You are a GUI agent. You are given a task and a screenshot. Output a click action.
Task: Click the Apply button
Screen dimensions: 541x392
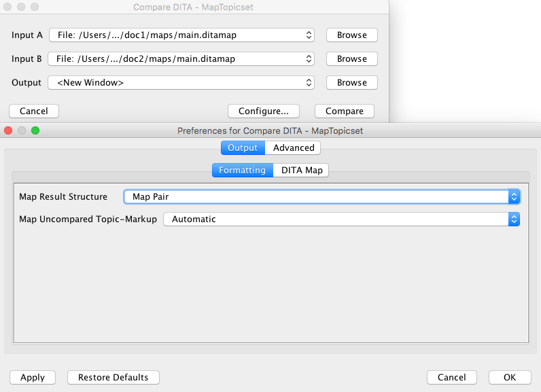click(x=33, y=378)
